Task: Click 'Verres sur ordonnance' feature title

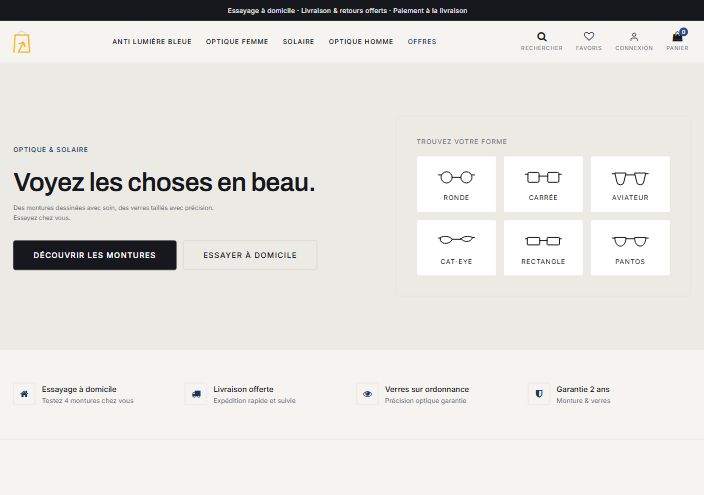Action: (x=427, y=389)
